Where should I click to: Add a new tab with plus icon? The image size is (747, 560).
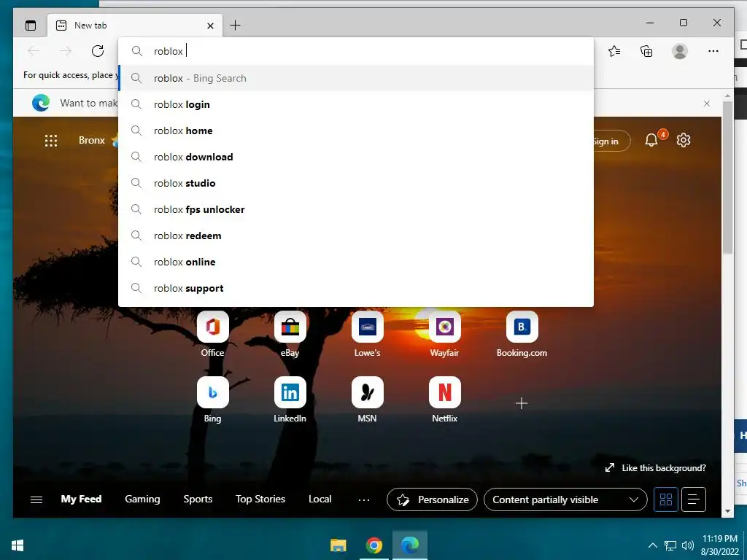coord(236,26)
